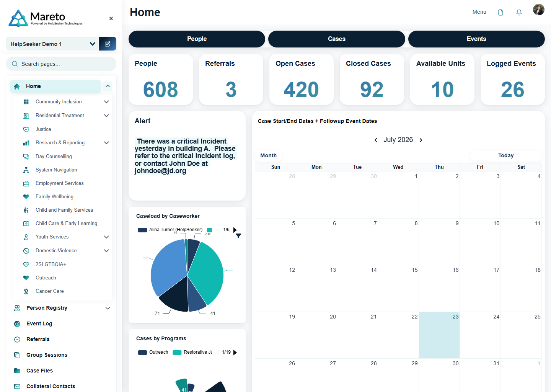Click the Mareto logo
The width and height of the screenshot is (551, 392).
coord(46,18)
